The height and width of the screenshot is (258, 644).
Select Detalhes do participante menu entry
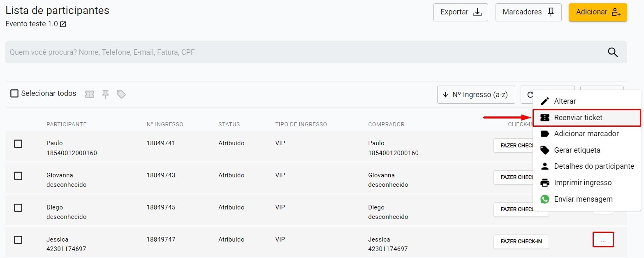pyautogui.click(x=594, y=166)
